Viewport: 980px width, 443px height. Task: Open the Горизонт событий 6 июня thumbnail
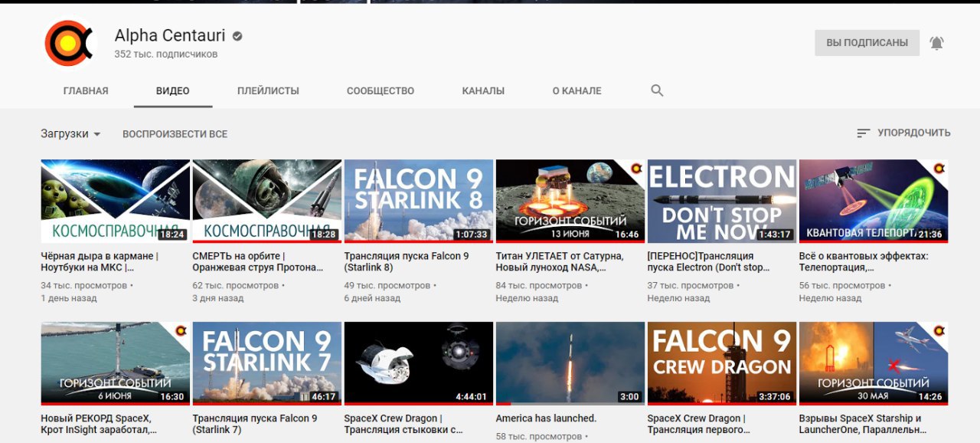tap(115, 363)
